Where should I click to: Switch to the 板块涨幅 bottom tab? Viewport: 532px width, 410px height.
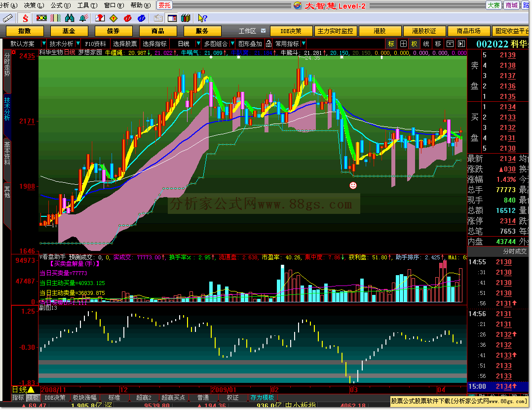pos(84,398)
